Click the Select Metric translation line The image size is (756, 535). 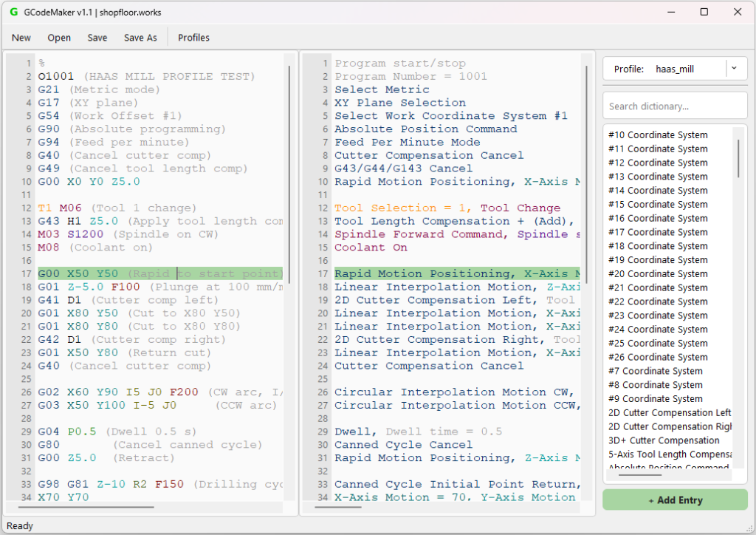coord(382,89)
